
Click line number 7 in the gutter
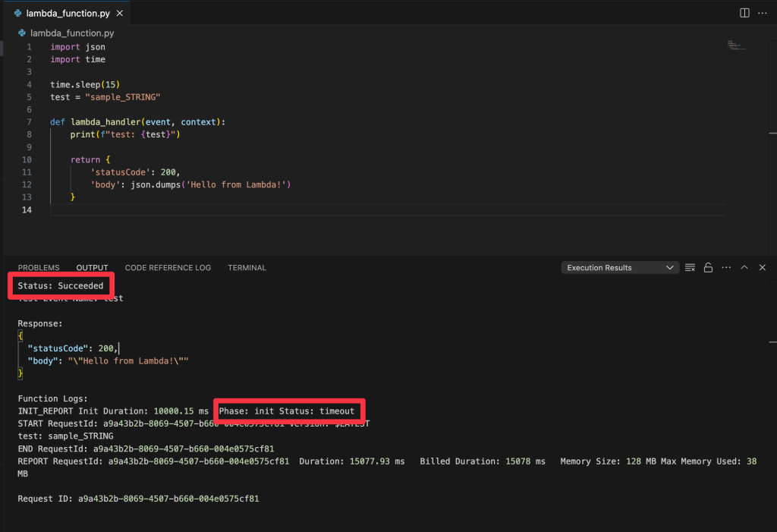click(x=29, y=122)
